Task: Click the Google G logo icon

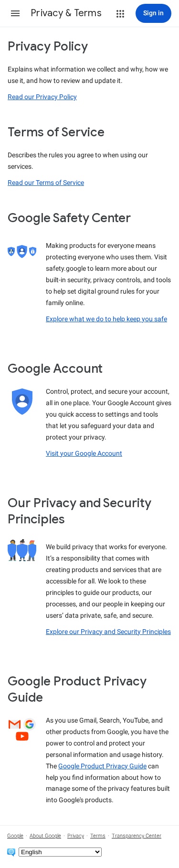Action: coord(30,725)
